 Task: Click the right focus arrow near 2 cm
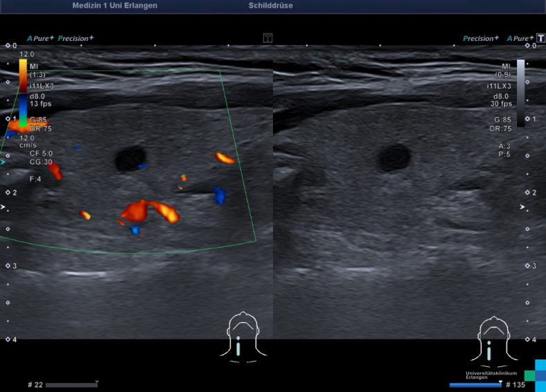click(523, 207)
